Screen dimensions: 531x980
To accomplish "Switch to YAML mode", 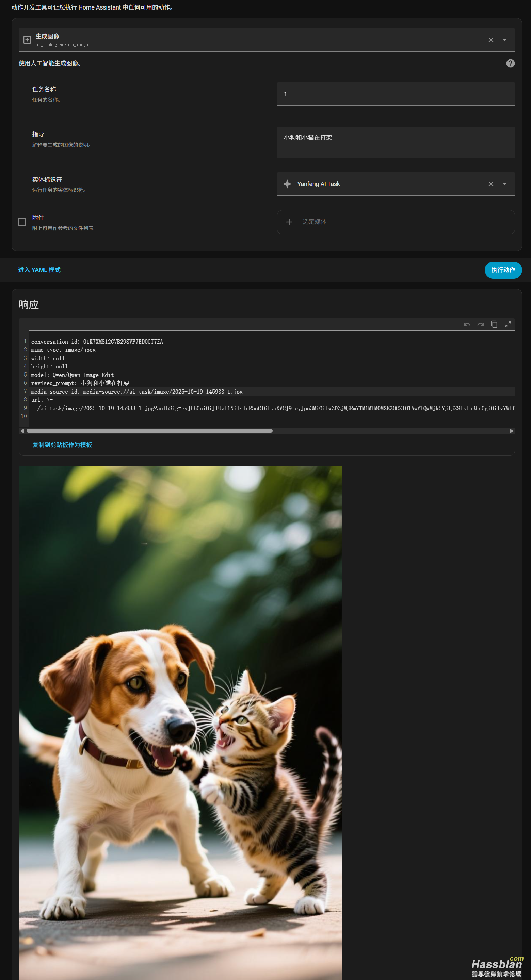I will pyautogui.click(x=39, y=270).
